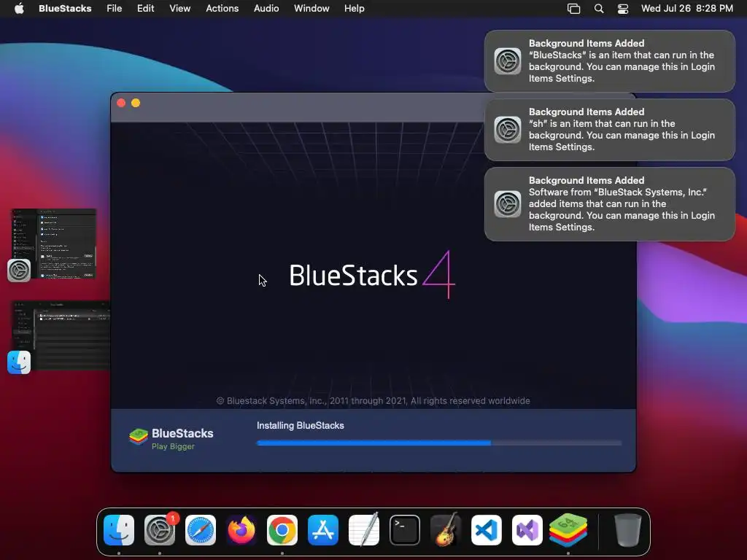Close the BlueStacks installer window
Image resolution: width=747 pixels, height=560 pixels.
click(x=121, y=103)
